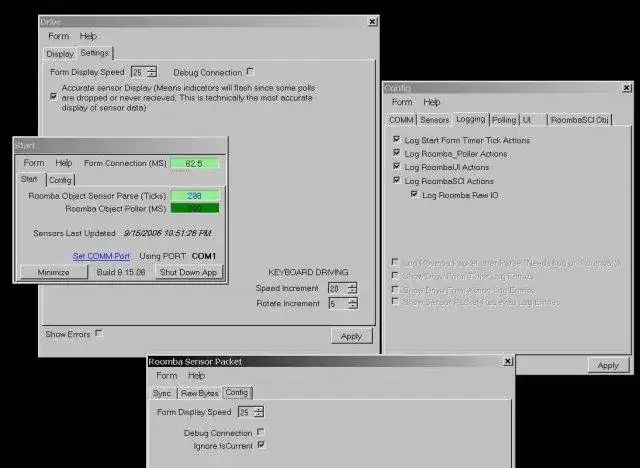
Task: Toggle Log Roomba Packet after Parse checkbox
Action: pyautogui.click(x=395, y=262)
